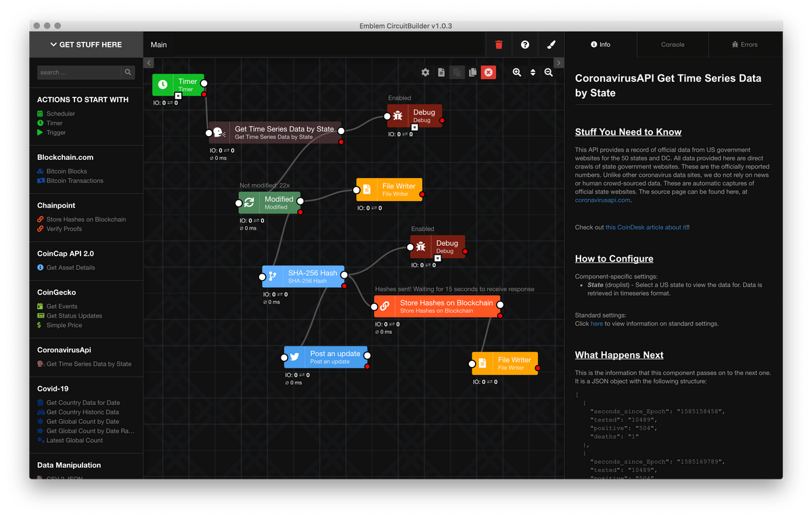Click the SHA-256 Hash node's red error port
812x518 pixels.
pos(344,286)
